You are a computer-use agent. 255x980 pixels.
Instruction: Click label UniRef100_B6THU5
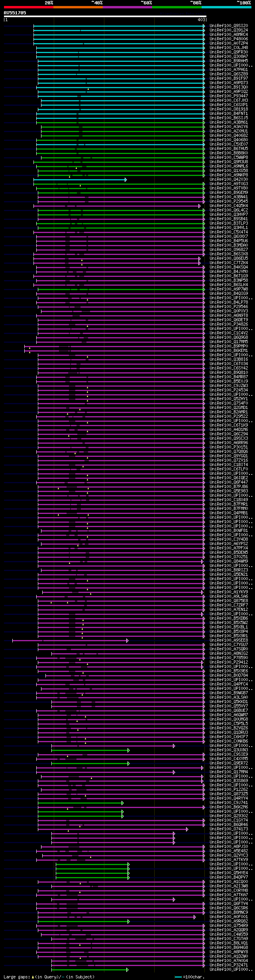click(x=229, y=148)
